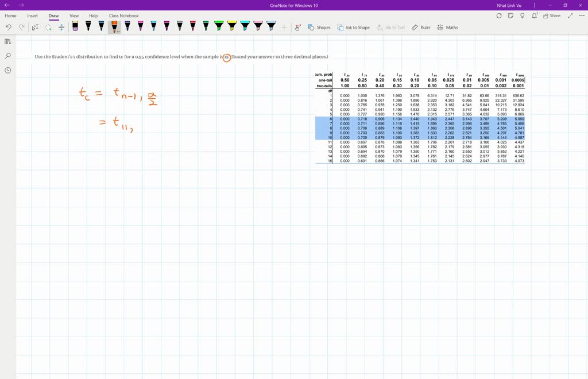Open the orange pen options chevron
Viewport: 588px width, 379px height.
118,29
